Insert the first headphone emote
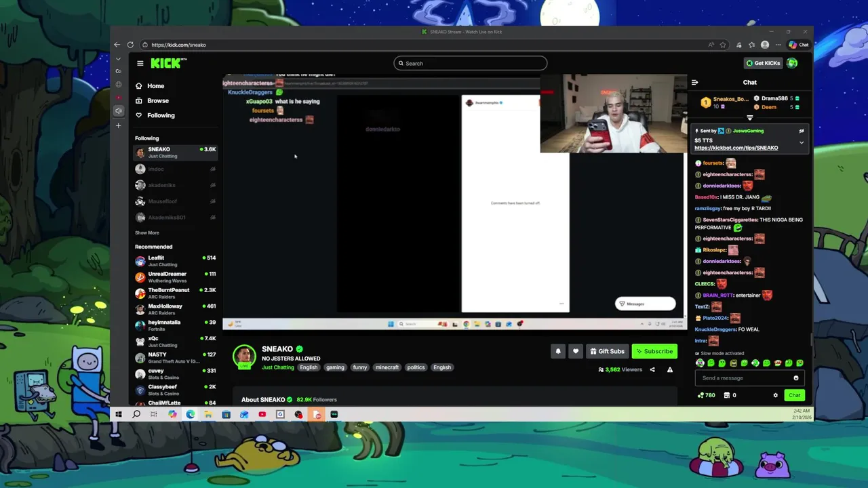The height and width of the screenshot is (488, 868). [701, 363]
